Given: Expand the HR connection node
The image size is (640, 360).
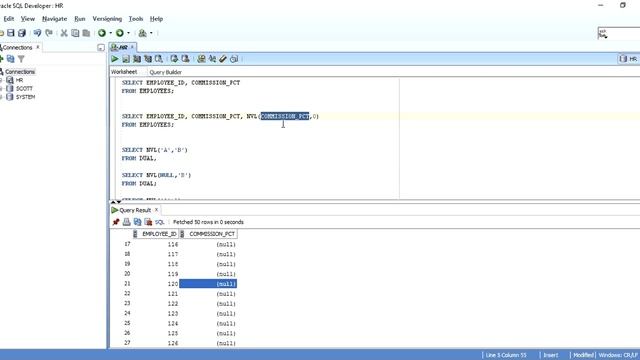Looking at the screenshot, I should click(x=1, y=80).
